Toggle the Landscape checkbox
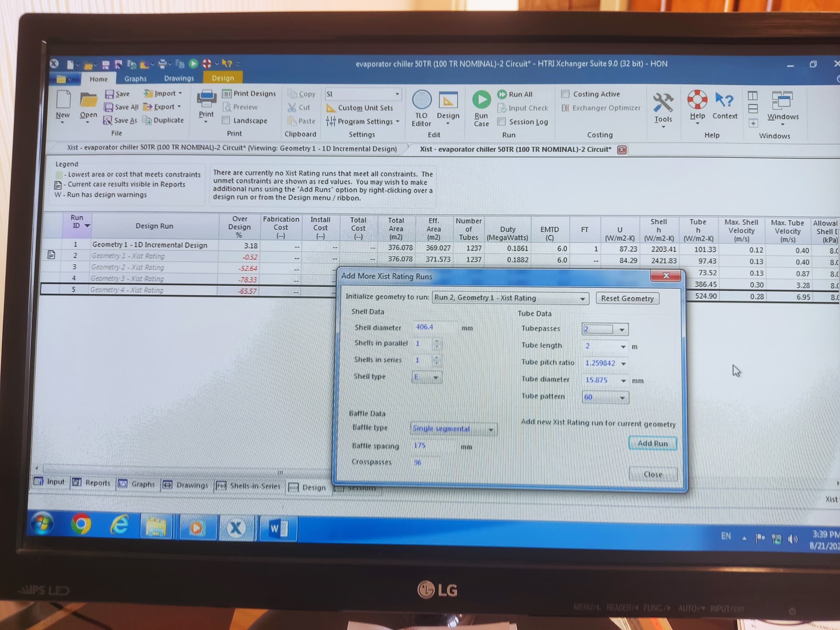The height and width of the screenshot is (630, 840). [226, 120]
